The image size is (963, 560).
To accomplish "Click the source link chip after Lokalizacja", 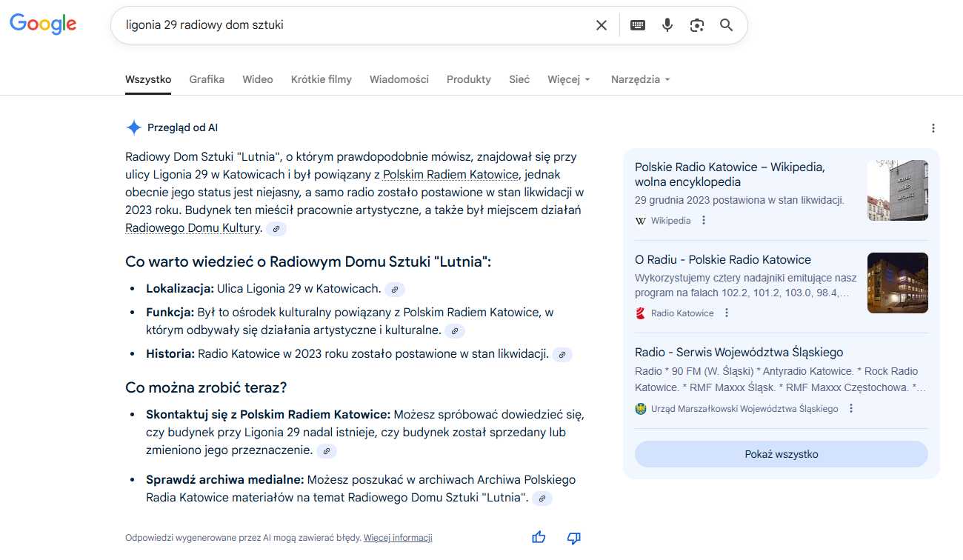I will (x=395, y=290).
